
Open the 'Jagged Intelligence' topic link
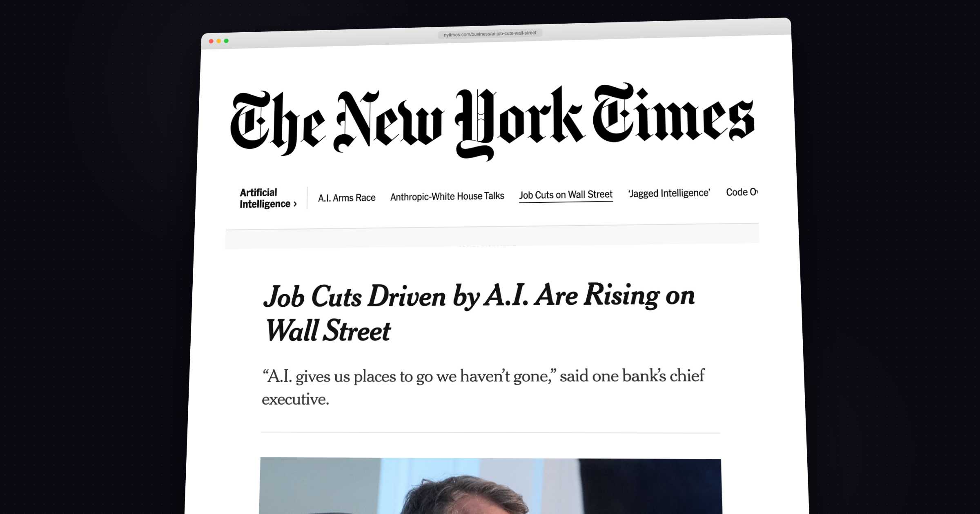pos(669,193)
